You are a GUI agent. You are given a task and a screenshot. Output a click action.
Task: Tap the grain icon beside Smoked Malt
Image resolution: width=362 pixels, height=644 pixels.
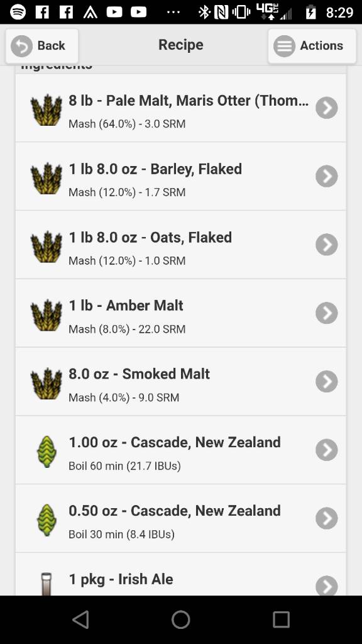click(x=47, y=383)
